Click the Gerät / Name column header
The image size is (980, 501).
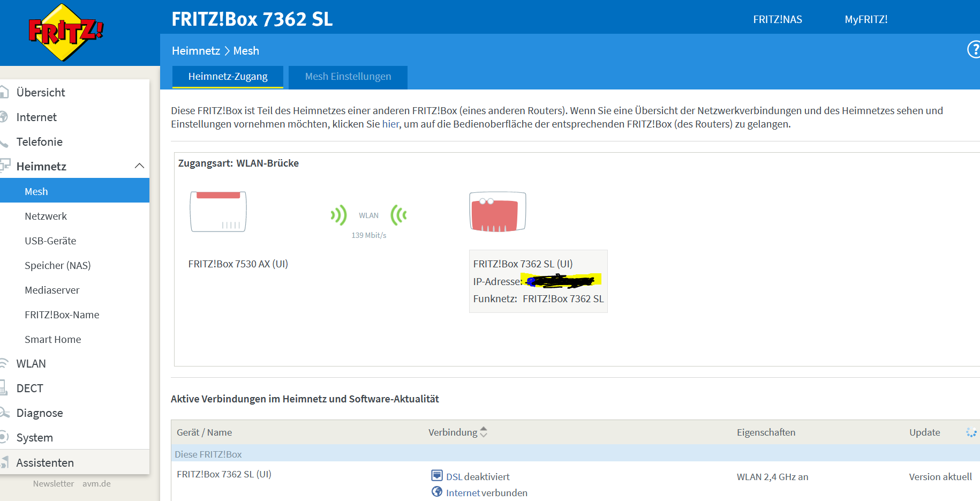(x=205, y=432)
